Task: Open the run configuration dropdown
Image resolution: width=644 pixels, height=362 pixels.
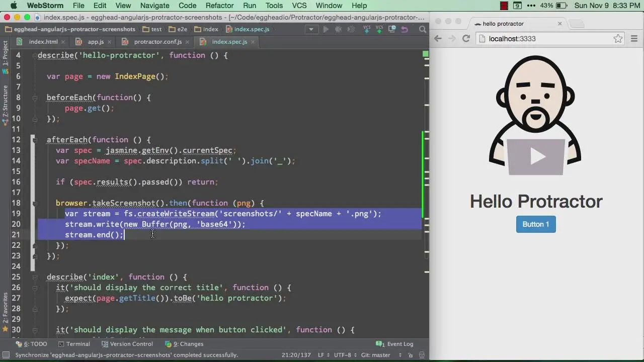Action: [311, 29]
